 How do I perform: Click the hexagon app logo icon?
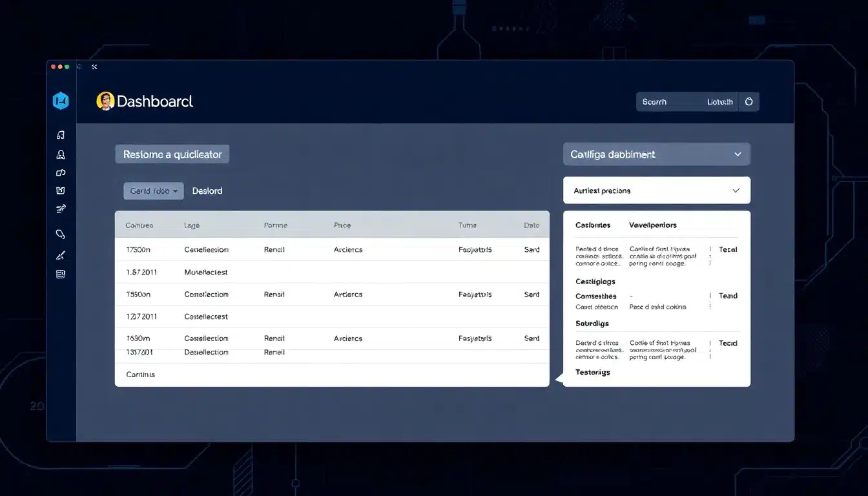point(60,100)
